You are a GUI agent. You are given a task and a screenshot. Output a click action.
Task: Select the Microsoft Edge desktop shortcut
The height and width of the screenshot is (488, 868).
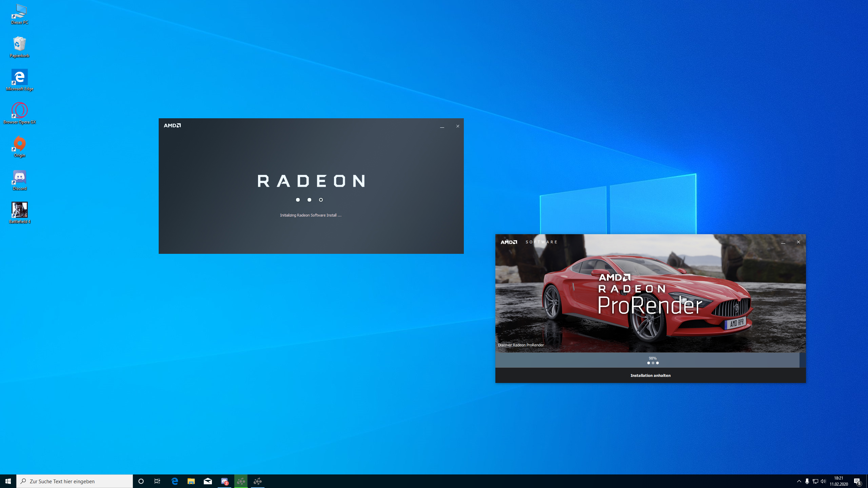tap(19, 81)
